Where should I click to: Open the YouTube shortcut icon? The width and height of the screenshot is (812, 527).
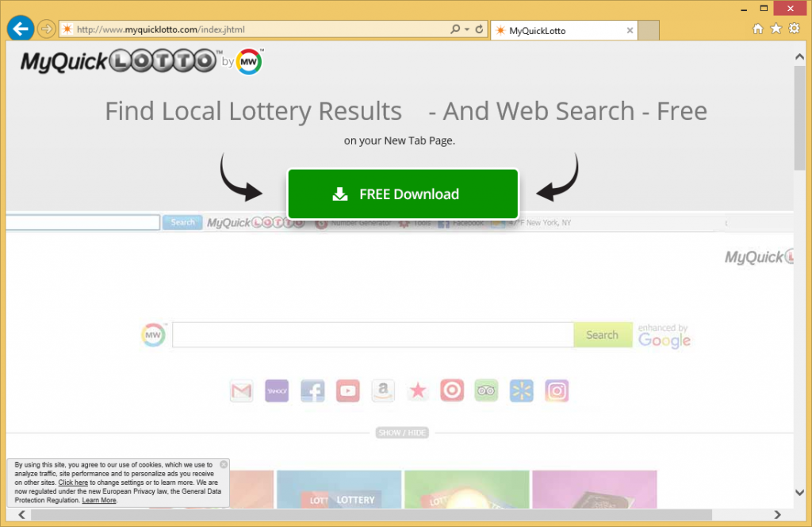coord(348,390)
